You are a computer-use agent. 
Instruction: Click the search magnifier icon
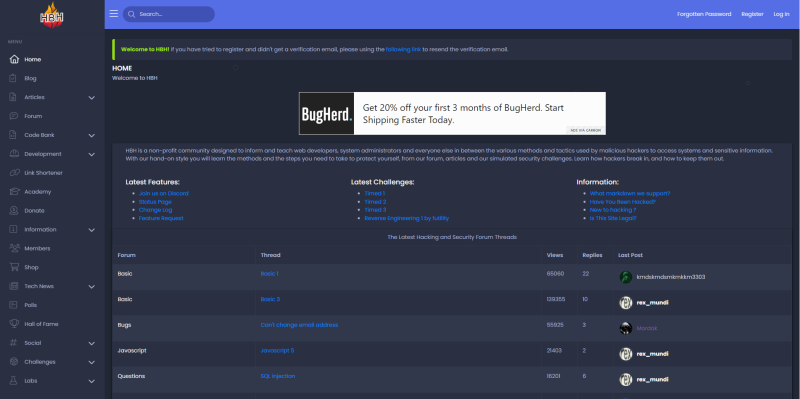click(132, 14)
